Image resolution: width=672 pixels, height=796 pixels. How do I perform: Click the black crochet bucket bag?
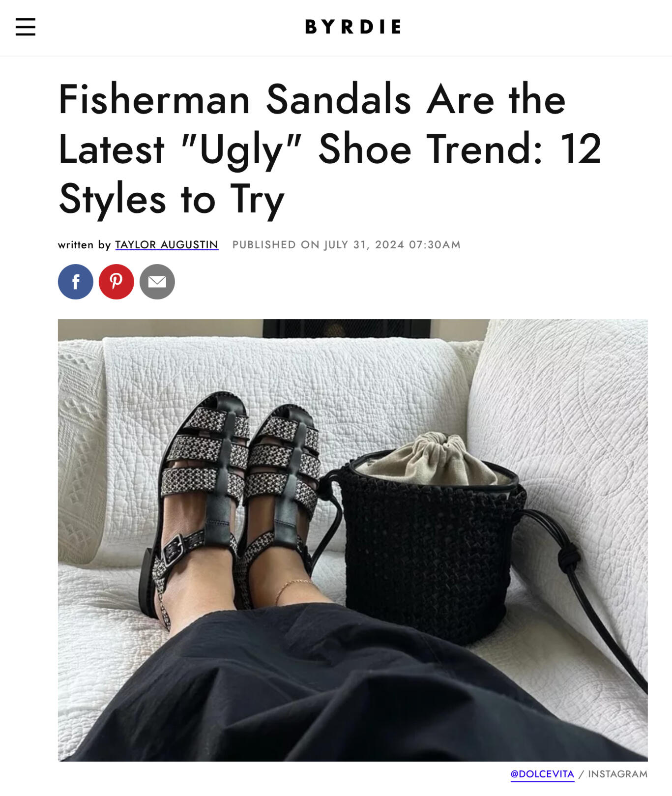(x=428, y=551)
